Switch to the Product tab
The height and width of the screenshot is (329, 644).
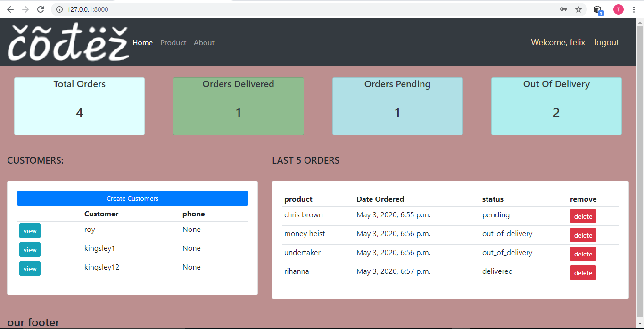click(x=173, y=42)
